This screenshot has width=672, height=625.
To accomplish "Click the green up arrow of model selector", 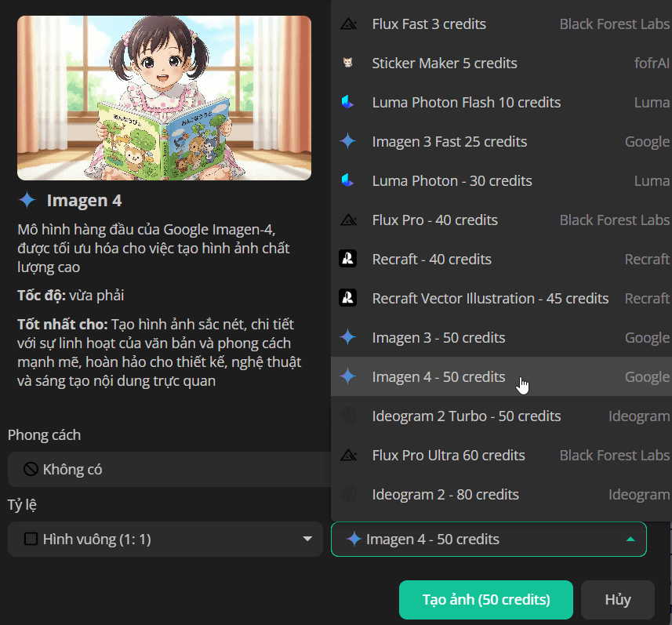I will point(630,539).
